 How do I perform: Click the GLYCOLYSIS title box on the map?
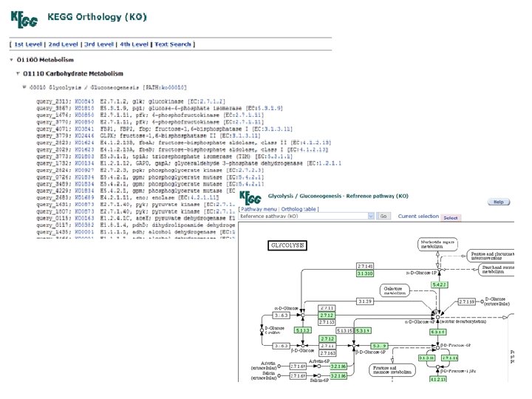pyautogui.click(x=287, y=245)
